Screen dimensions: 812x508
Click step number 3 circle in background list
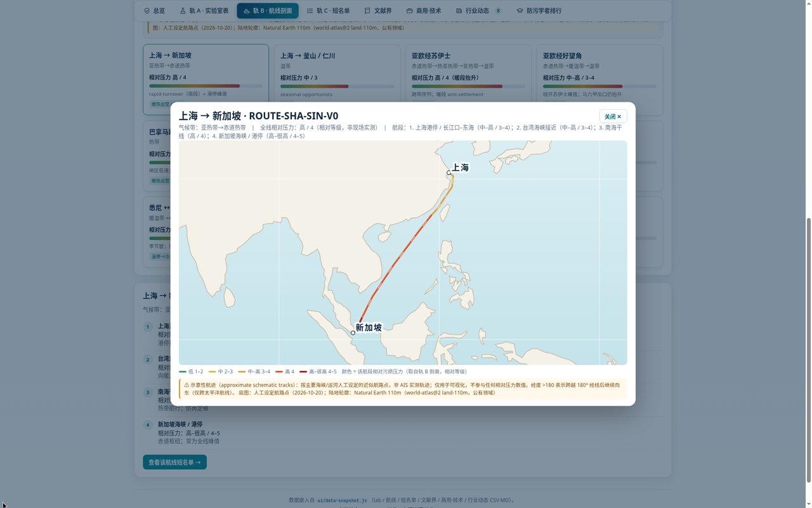click(x=148, y=392)
